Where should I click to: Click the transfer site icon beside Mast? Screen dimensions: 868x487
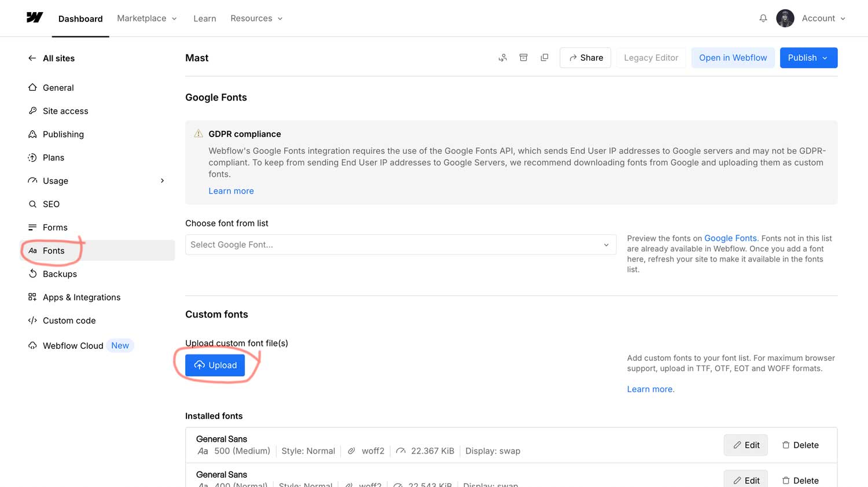(502, 58)
